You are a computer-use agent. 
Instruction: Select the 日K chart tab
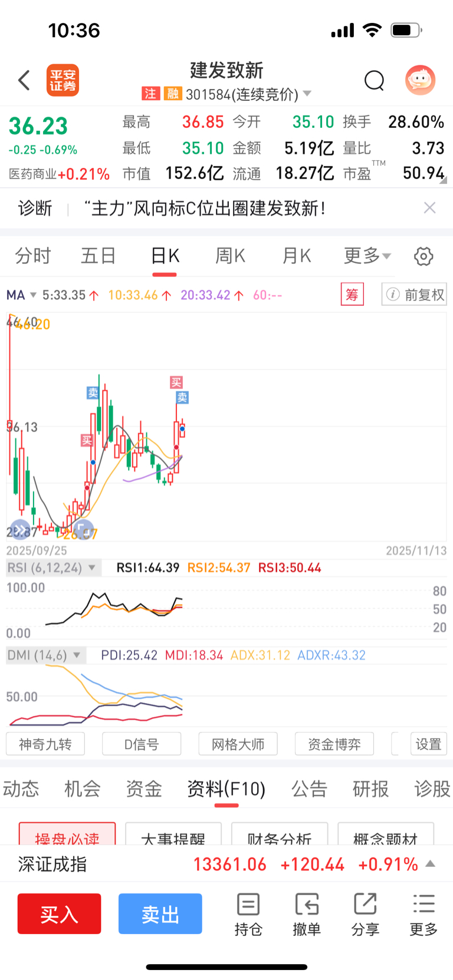click(165, 256)
